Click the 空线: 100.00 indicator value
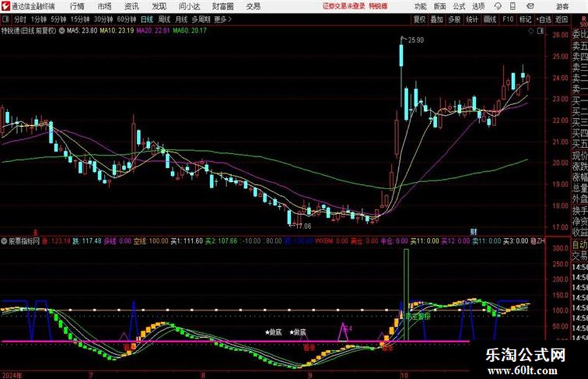This screenshot has width=588, height=379. coord(151,241)
